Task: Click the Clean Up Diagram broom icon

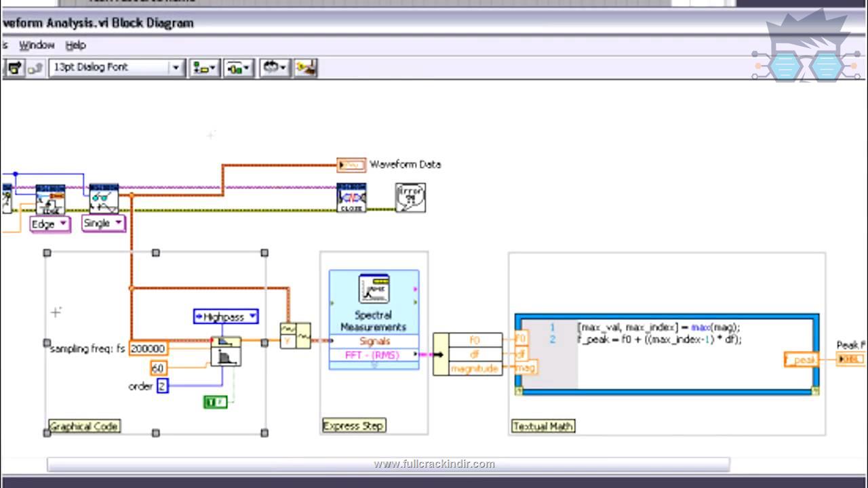Action: click(306, 68)
